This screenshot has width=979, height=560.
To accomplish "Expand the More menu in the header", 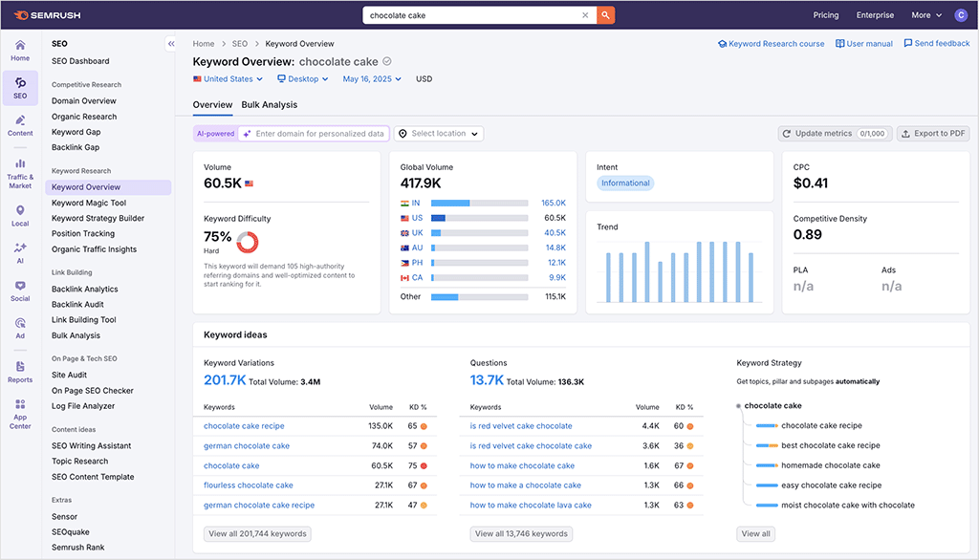I will tap(925, 15).
